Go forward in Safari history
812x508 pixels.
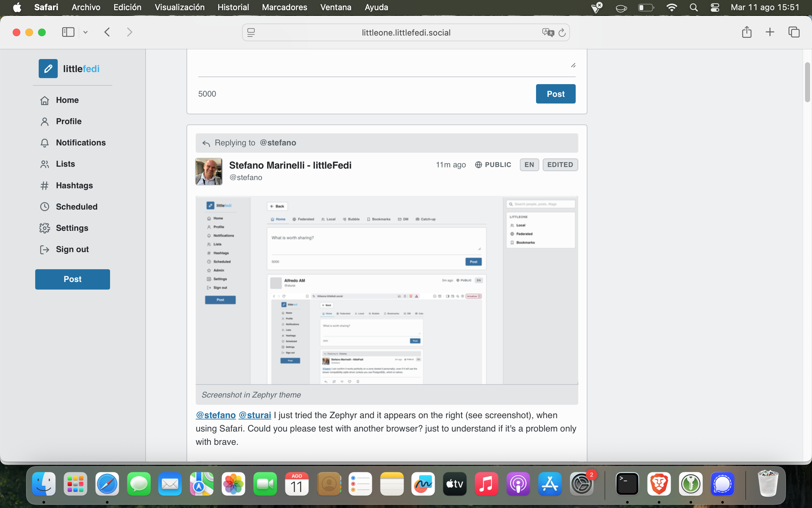[x=129, y=32]
